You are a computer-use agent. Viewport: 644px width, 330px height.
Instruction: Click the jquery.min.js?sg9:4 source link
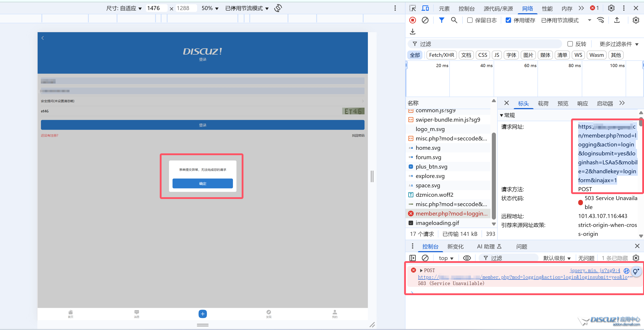[595, 270]
